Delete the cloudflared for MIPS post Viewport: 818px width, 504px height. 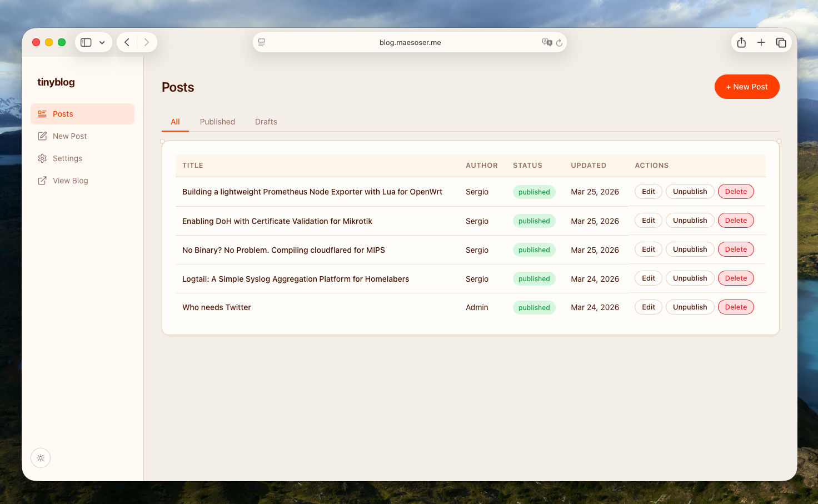[x=736, y=249]
